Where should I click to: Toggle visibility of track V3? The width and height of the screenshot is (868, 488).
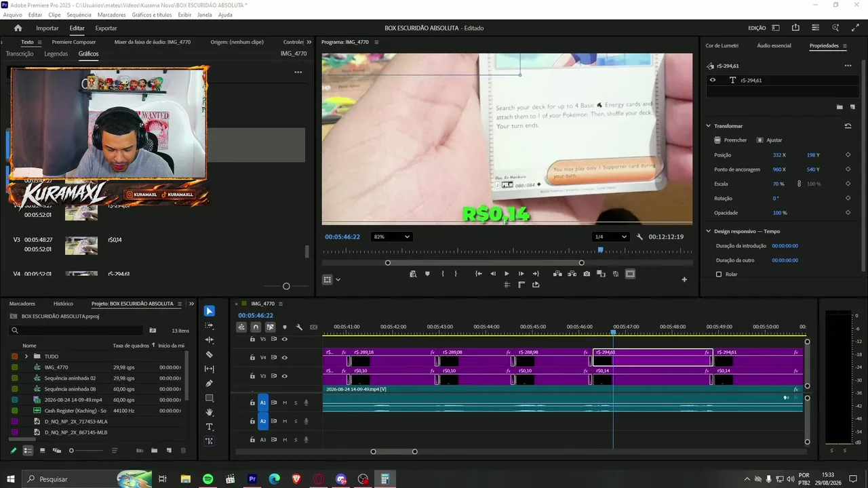coord(285,376)
